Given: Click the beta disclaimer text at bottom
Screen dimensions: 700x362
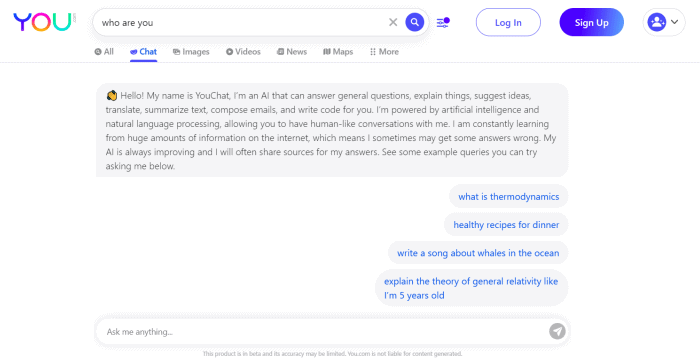Looking at the screenshot, I should 333,354.
